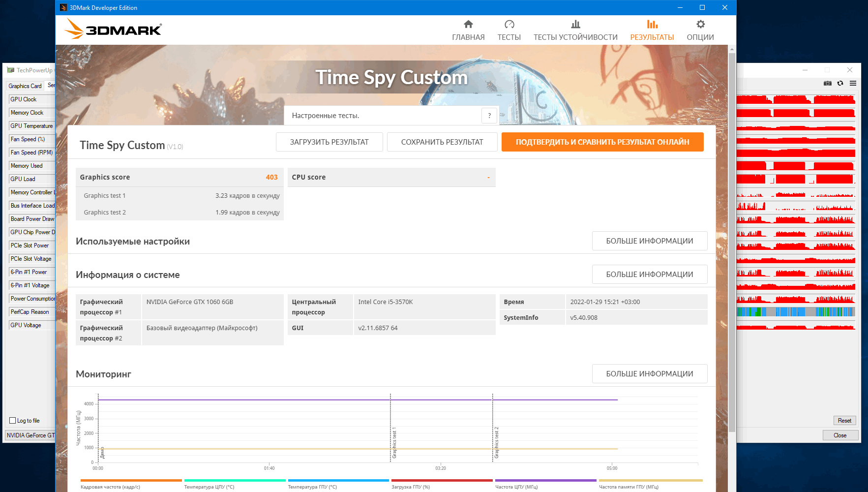Click the screenshot camera icon in GPU-Z
Viewport: 868px width, 492px height.
tap(828, 83)
